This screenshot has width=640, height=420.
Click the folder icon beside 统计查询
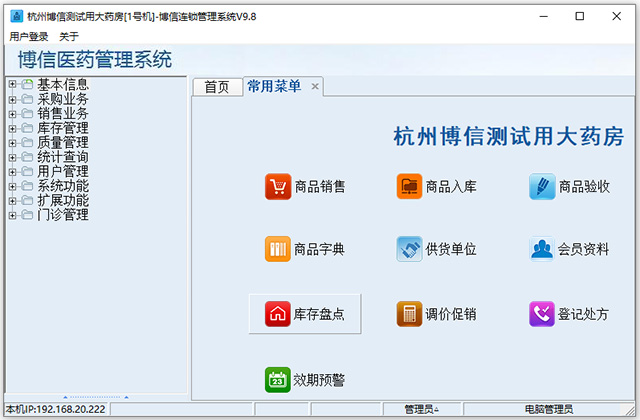pyautogui.click(x=27, y=157)
